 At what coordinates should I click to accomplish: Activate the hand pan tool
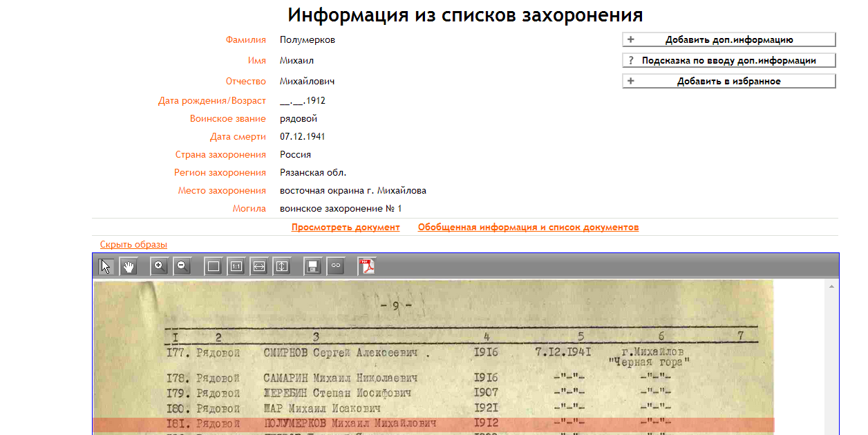[129, 266]
